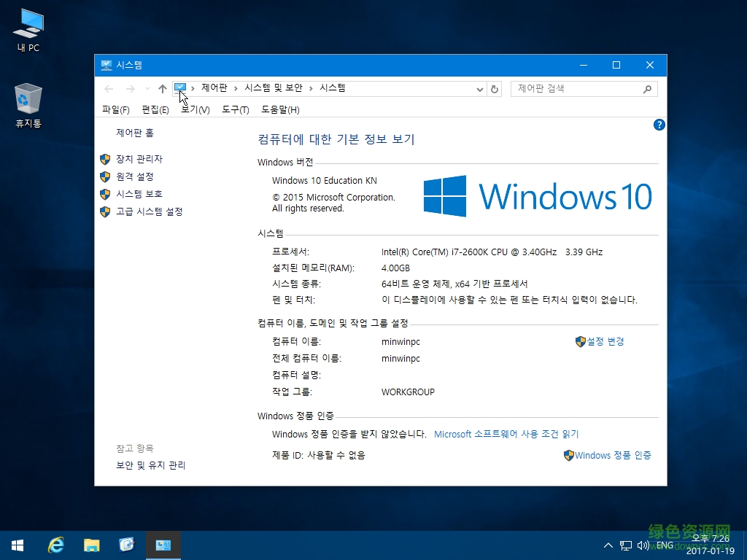Expand the address bar history dropdown

480,89
